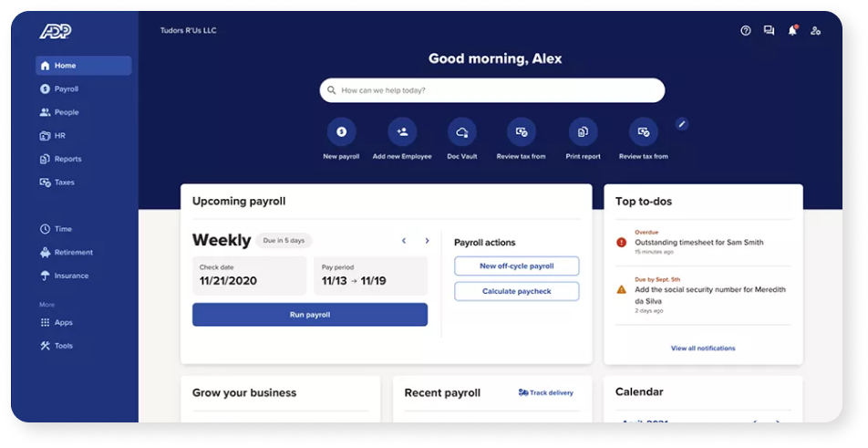Click the Print report icon
The height and width of the screenshot is (448, 868).
coord(583,132)
